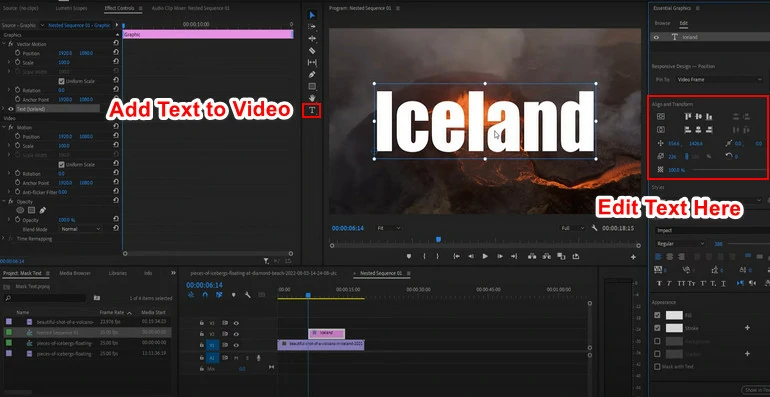The image size is (770, 397).
Task: Select the Selection arrow tool
Action: [312, 15]
